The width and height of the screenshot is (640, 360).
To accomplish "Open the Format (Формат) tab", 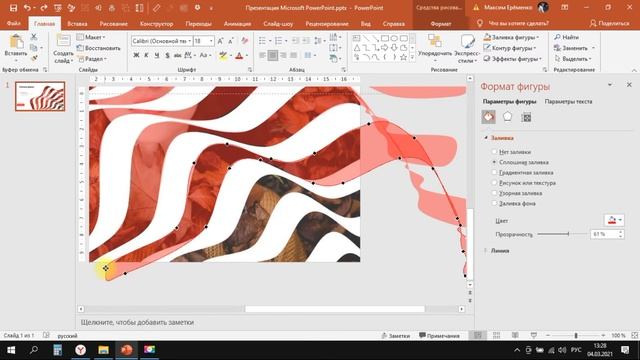I will click(x=441, y=24).
